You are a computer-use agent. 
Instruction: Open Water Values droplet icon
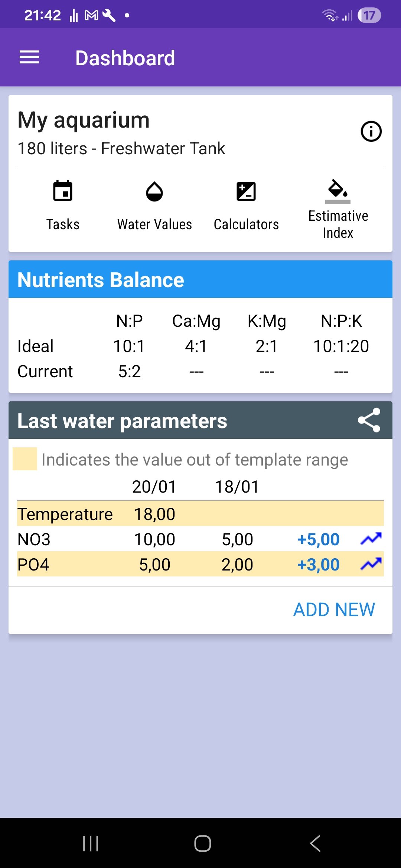click(x=154, y=192)
